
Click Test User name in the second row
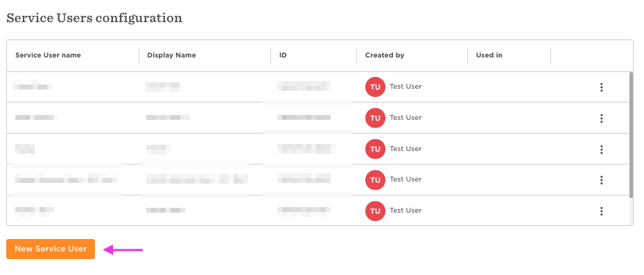tap(406, 117)
